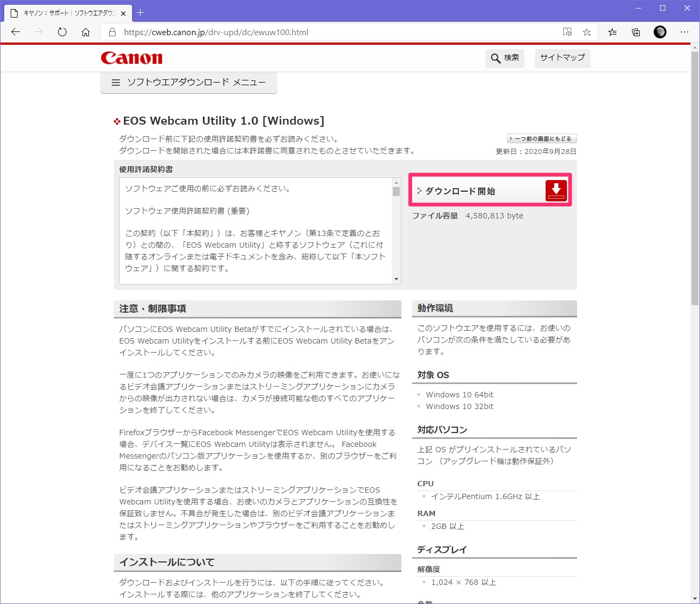Viewport: 700px width, 604px height.
Task: Click the 解像度 label
Action: [x=429, y=569]
